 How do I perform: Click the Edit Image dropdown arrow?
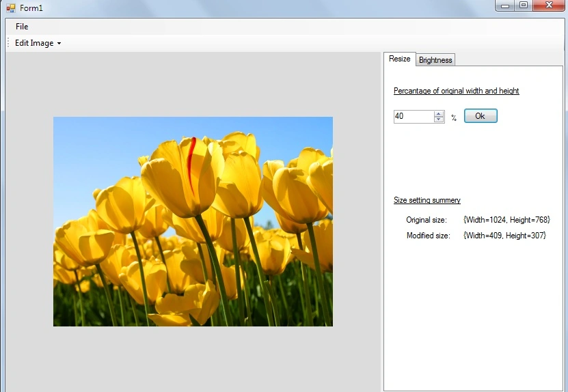[x=59, y=44]
